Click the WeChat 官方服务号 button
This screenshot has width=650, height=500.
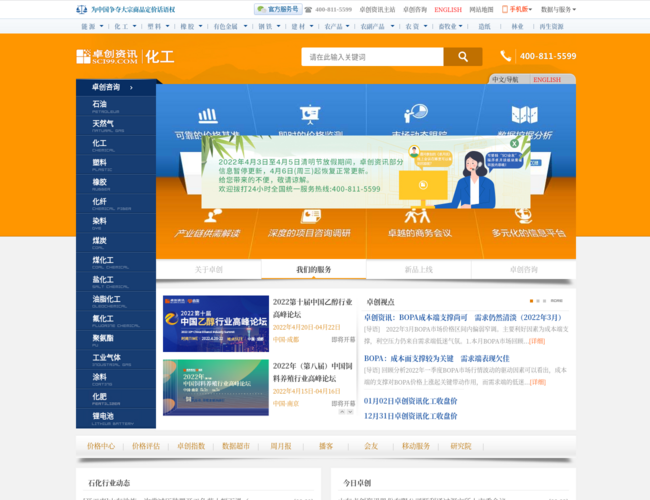[x=278, y=9]
